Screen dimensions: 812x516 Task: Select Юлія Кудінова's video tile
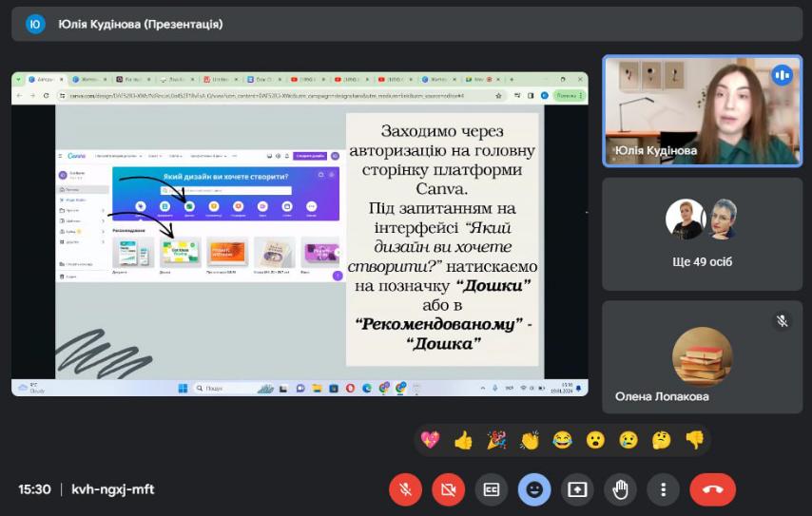[702, 109]
